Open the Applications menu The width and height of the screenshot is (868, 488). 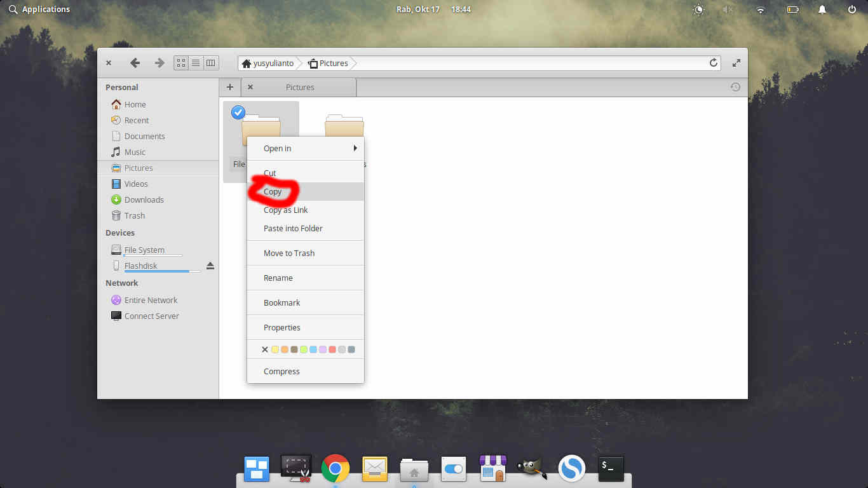tap(39, 9)
